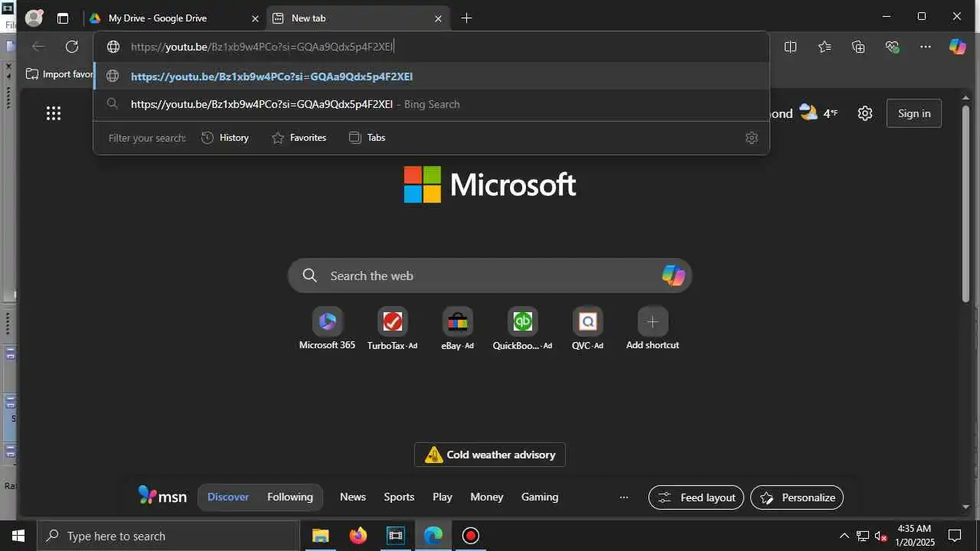
Task: Click the Search the web box
Action: (x=490, y=275)
